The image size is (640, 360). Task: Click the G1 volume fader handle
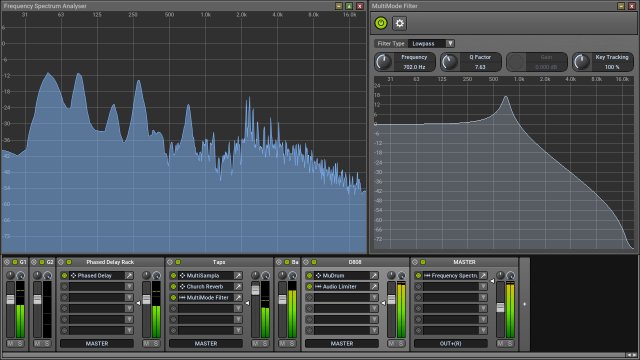(10, 299)
